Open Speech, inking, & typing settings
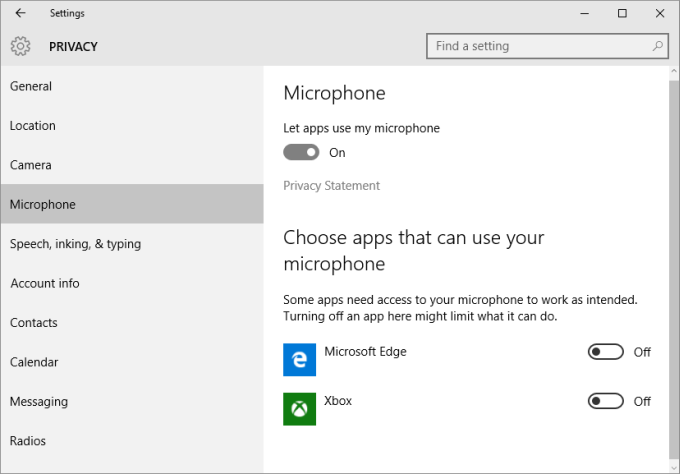 tap(75, 244)
